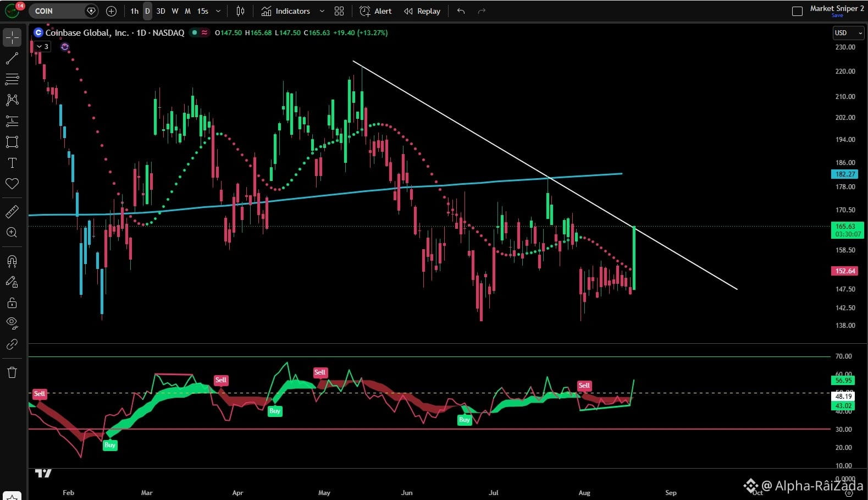This screenshot has width=868, height=500.
Task: Expand the indicator favorites dropdown arrow
Action: 322,11
